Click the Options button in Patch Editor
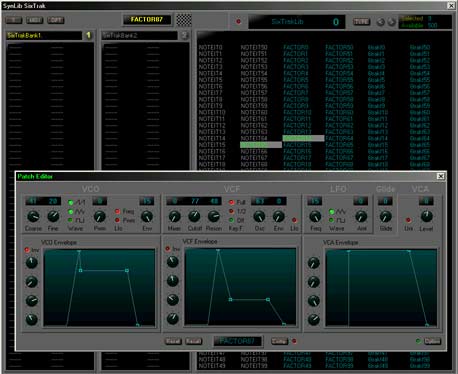The height and width of the screenshot is (374, 458). 432,341
